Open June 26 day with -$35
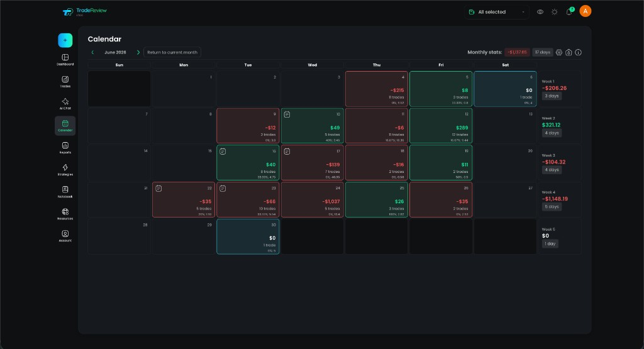Image resolution: width=644 pixels, height=349 pixels. pos(441,199)
